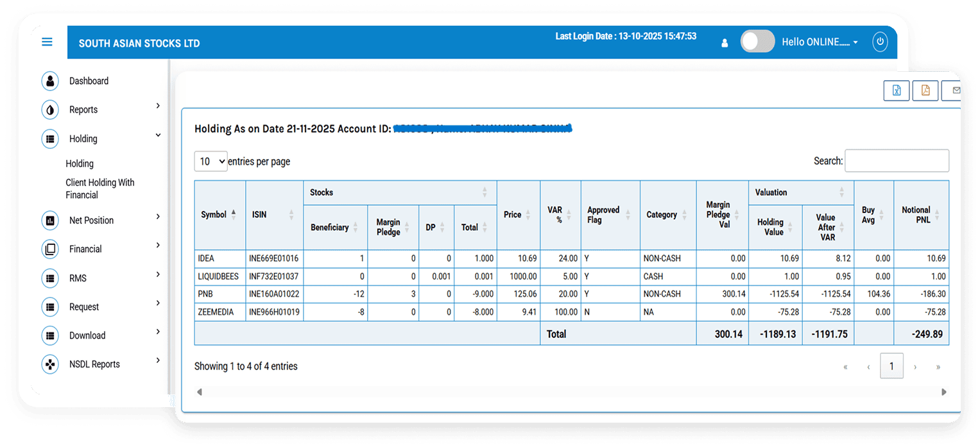Export holdings to PDF icon
Viewport: 980px width, 447px height.
point(925,90)
